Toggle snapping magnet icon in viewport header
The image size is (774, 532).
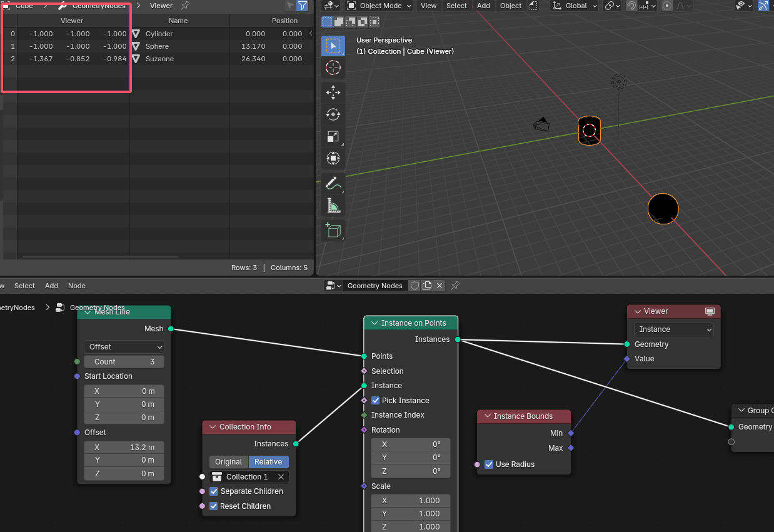point(631,6)
